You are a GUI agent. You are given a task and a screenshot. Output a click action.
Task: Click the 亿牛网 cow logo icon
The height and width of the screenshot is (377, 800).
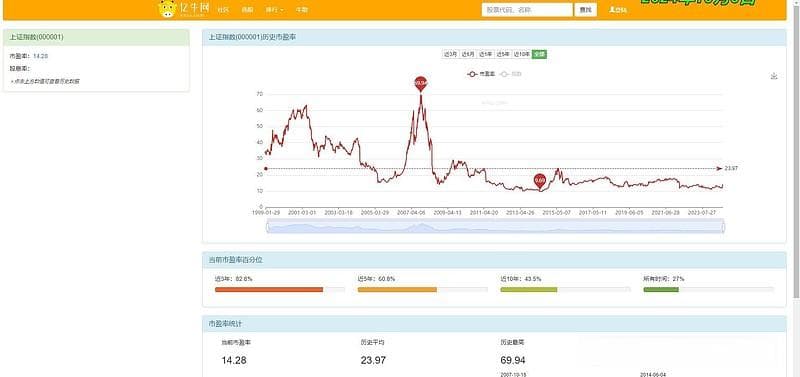pos(167,9)
